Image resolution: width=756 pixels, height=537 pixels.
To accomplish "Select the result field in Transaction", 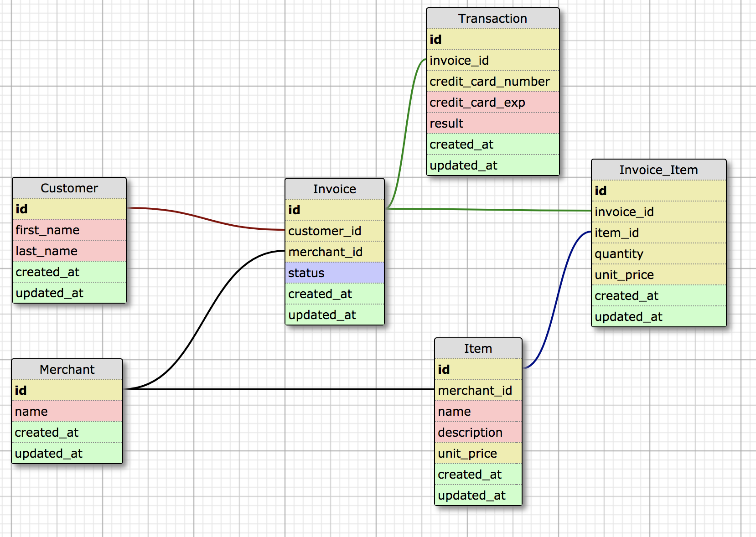I will coord(492,124).
